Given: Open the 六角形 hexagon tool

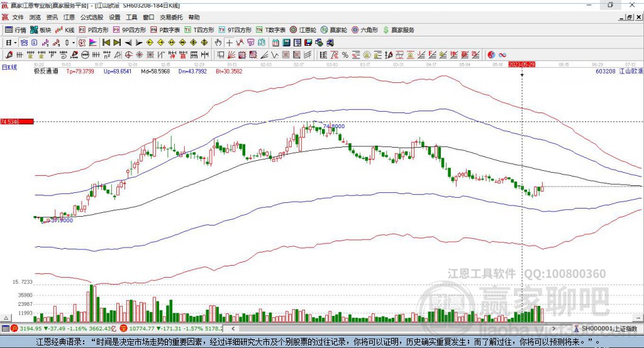Looking at the screenshot, I should point(365,30).
